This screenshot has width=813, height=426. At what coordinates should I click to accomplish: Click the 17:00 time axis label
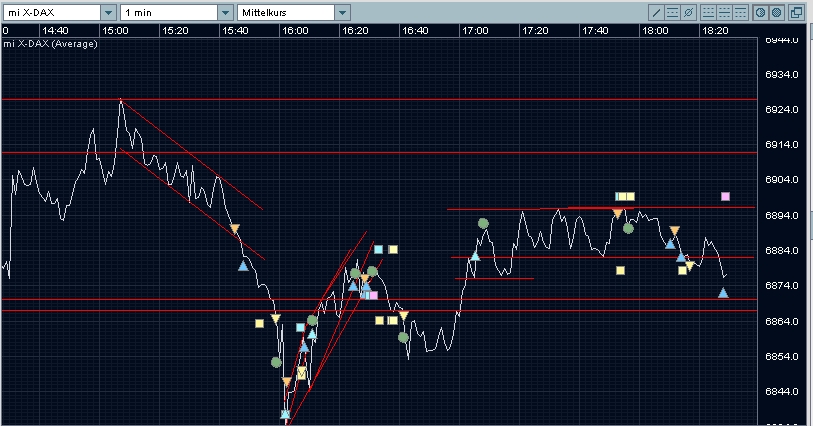pos(475,31)
